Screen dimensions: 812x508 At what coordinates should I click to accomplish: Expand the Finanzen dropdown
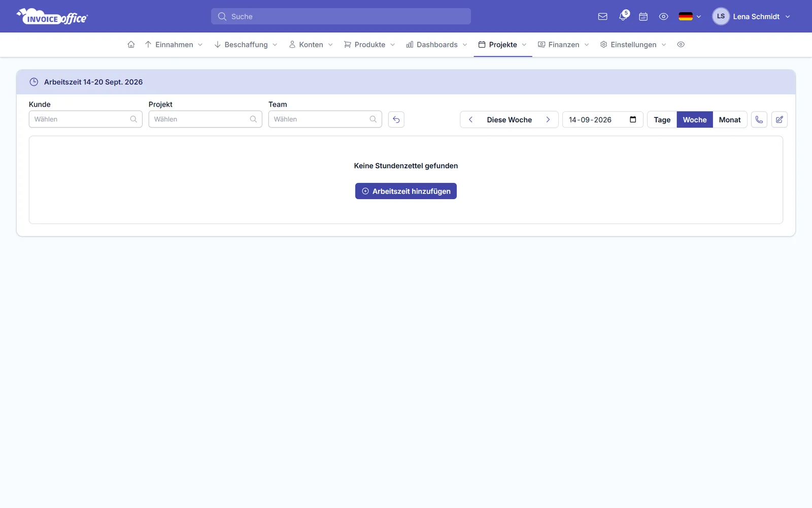tap(564, 45)
